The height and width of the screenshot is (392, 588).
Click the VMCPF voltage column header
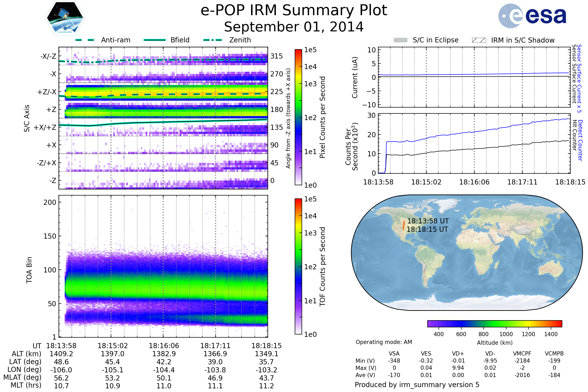tap(522, 354)
